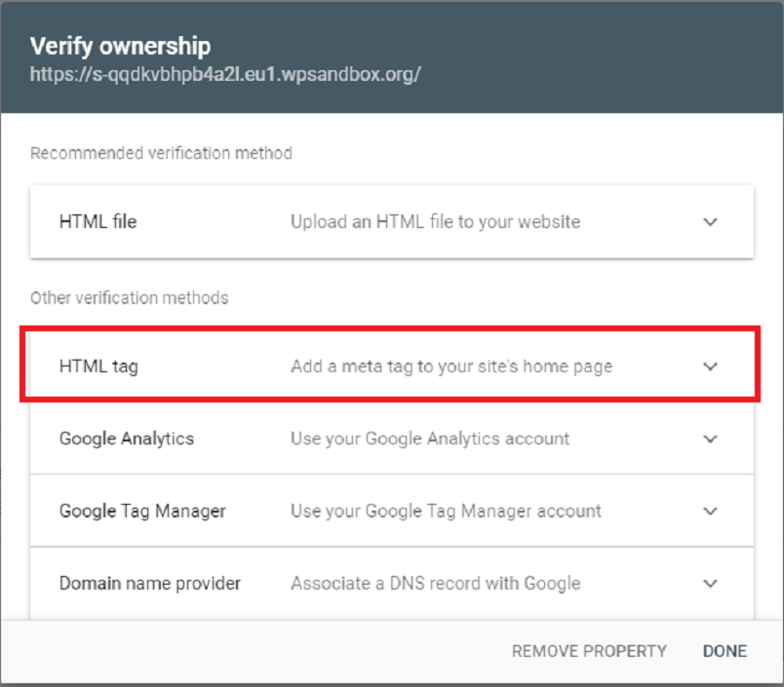This screenshot has width=784, height=687.
Task: Select the Domain name provider label
Action: [x=150, y=584]
